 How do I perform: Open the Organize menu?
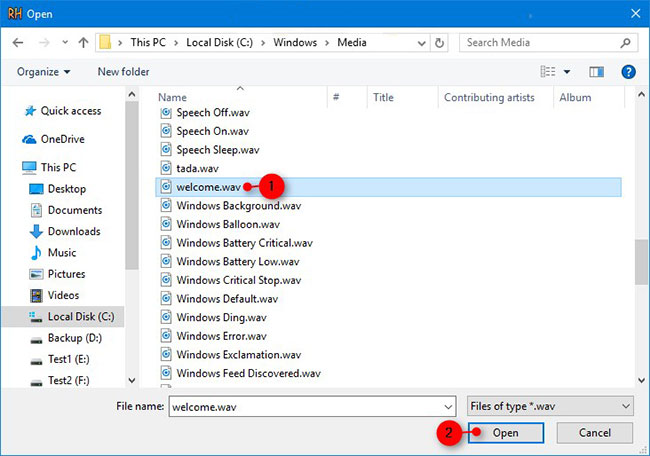point(44,72)
